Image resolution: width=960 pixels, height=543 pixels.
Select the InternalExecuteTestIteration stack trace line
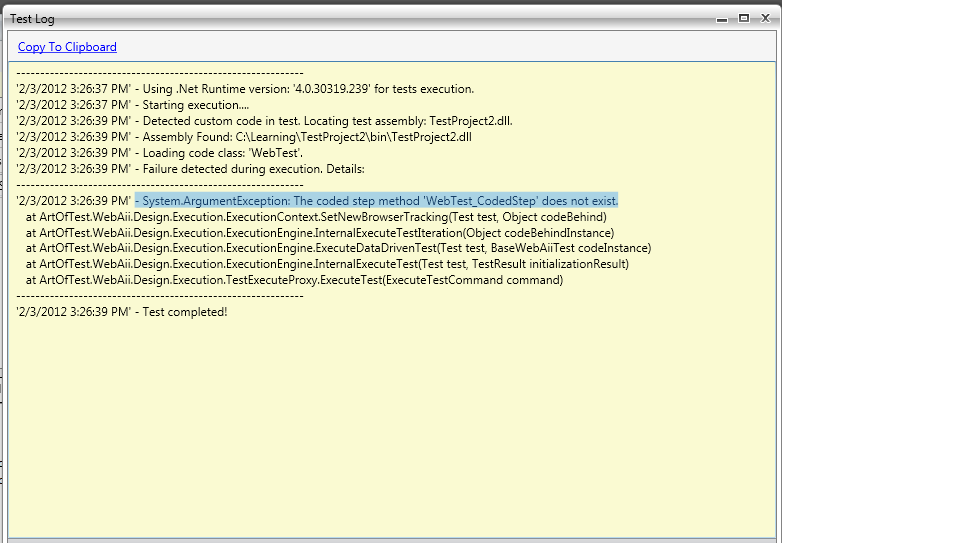(x=320, y=233)
